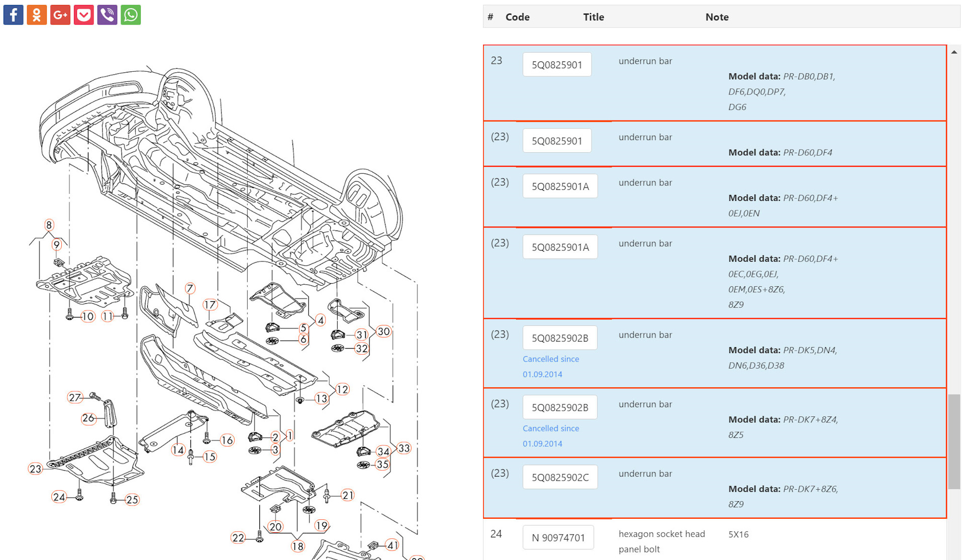
Task: Click the Code column header
Action: point(517,17)
